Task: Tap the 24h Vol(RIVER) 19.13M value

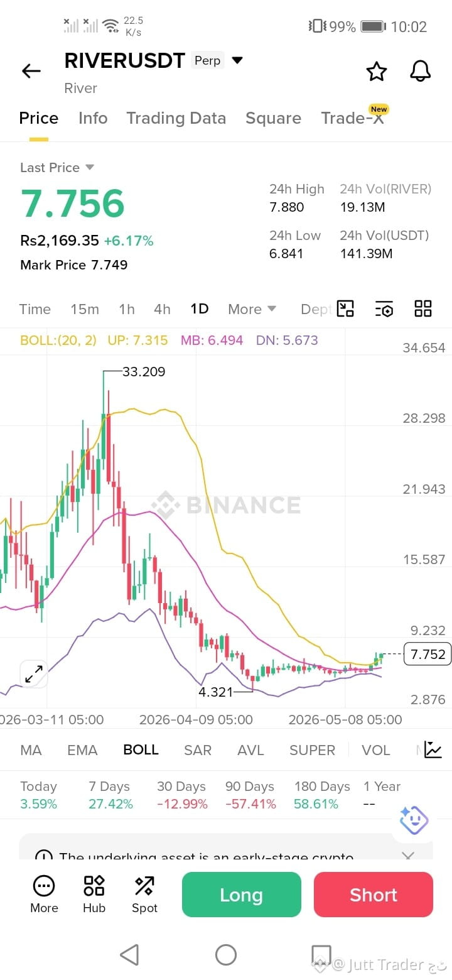Action: pos(362,207)
